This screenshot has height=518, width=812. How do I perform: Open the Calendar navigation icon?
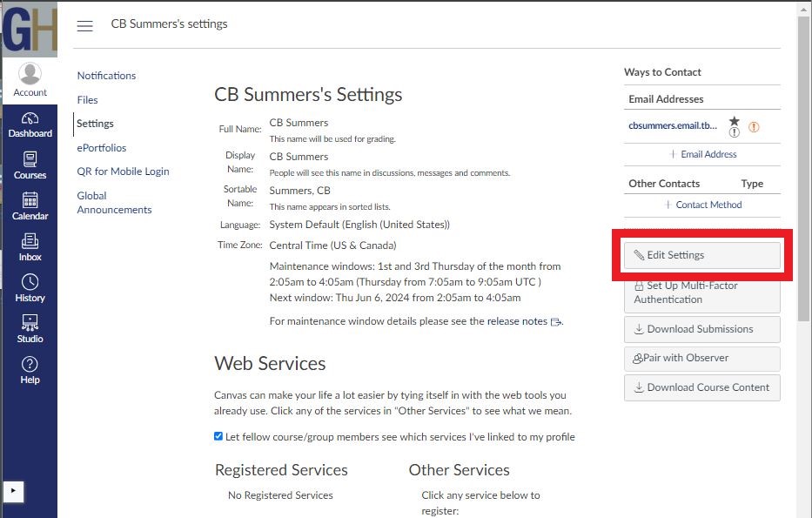[30, 206]
